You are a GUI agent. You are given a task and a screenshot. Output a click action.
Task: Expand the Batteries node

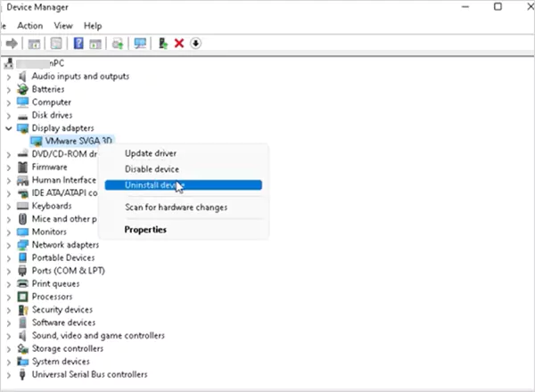[x=9, y=90]
